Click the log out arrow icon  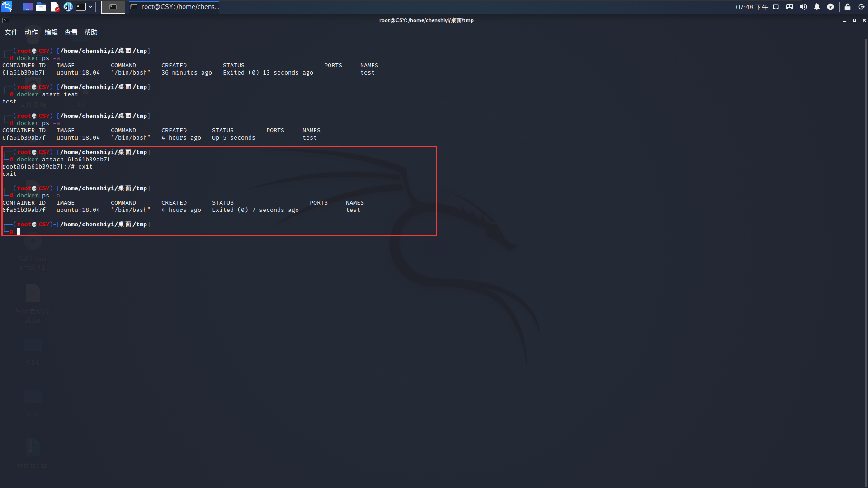tap(861, 7)
